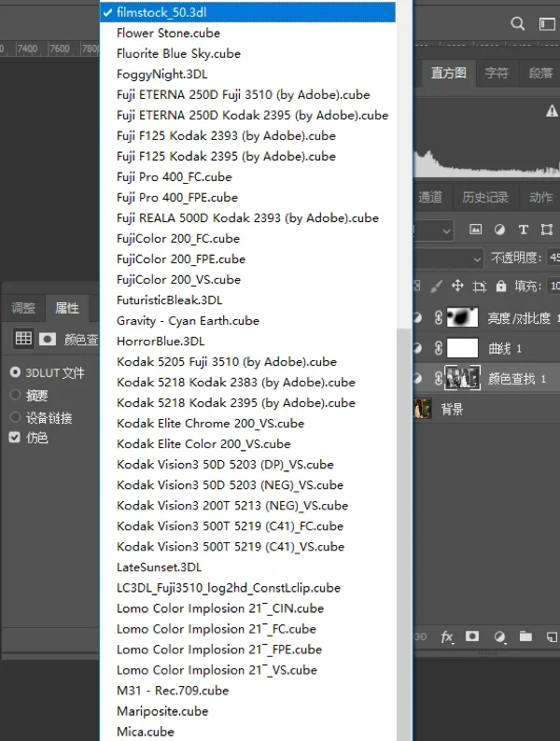Select the 背景 layer name
560x741 pixels.
click(x=452, y=410)
